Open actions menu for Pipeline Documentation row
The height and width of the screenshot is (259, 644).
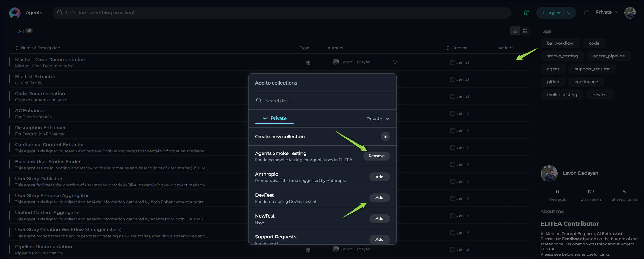click(x=508, y=249)
